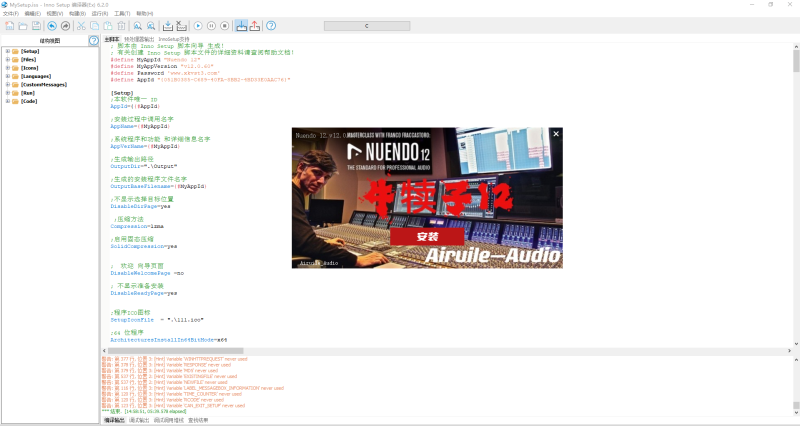The image size is (800, 426).
Task: Expand the [Files] tree node
Action: (x=8, y=59)
